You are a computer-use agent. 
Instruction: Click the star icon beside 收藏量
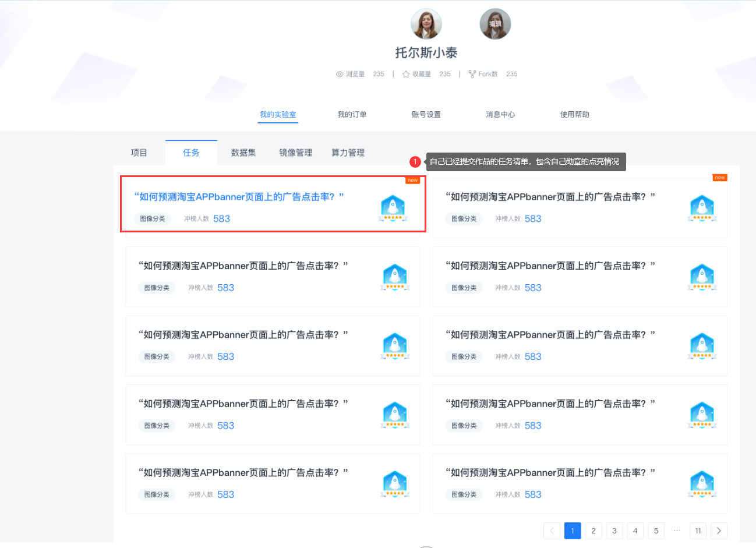406,74
